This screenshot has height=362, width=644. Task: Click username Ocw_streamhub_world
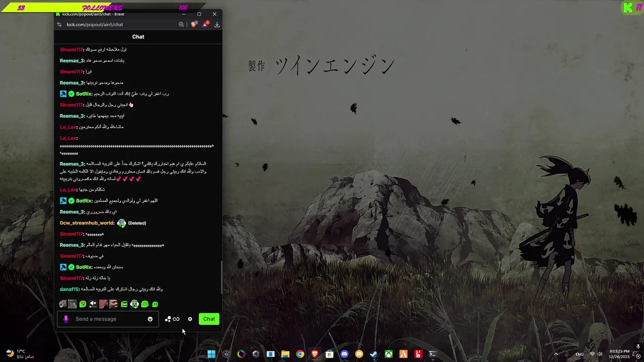pos(87,223)
